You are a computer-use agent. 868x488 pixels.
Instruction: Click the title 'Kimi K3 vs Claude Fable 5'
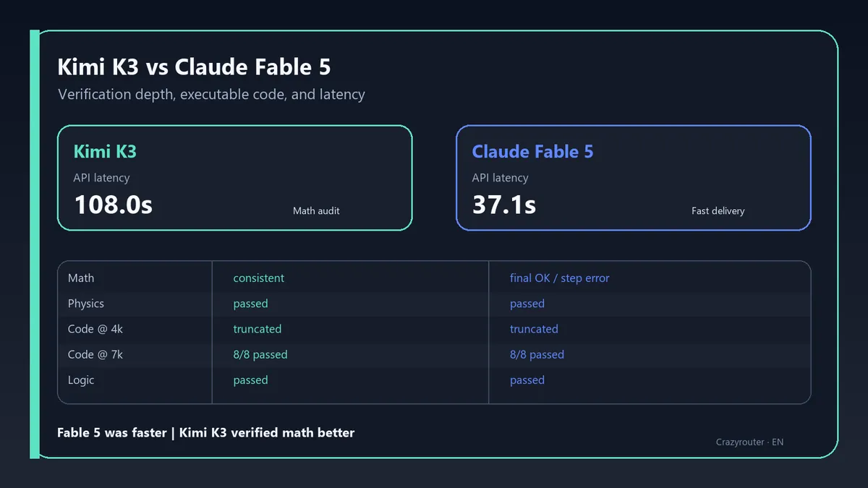194,67
